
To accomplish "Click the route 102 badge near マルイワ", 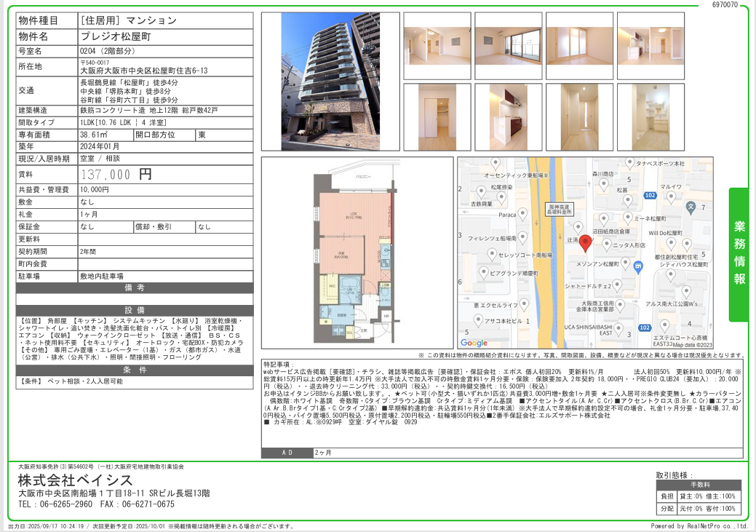I will [650, 195].
